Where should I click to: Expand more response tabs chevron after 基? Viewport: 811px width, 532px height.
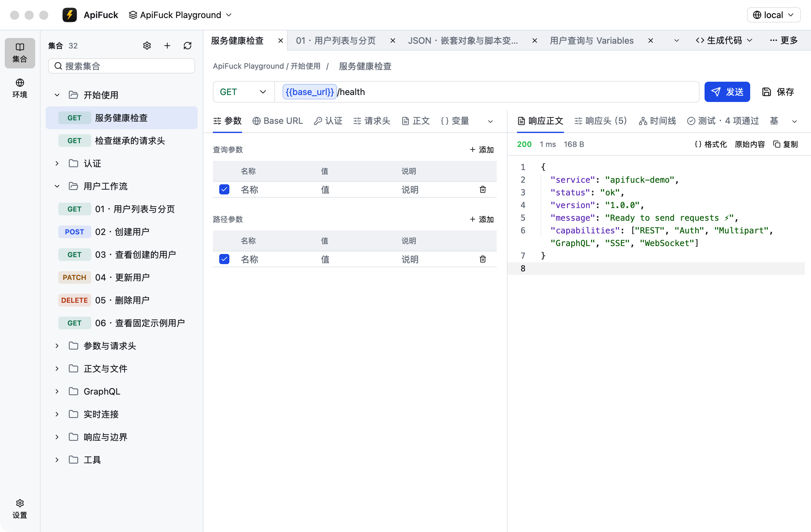794,121
